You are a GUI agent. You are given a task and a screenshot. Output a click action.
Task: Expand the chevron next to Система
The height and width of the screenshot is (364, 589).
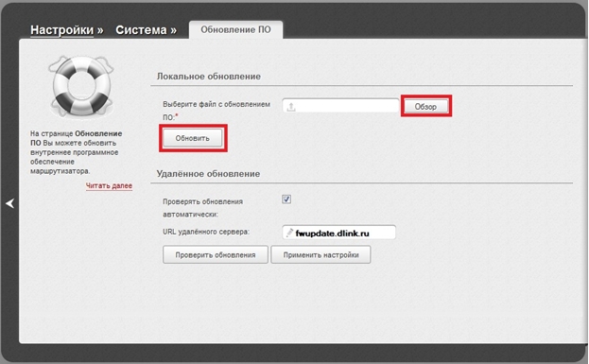click(173, 30)
